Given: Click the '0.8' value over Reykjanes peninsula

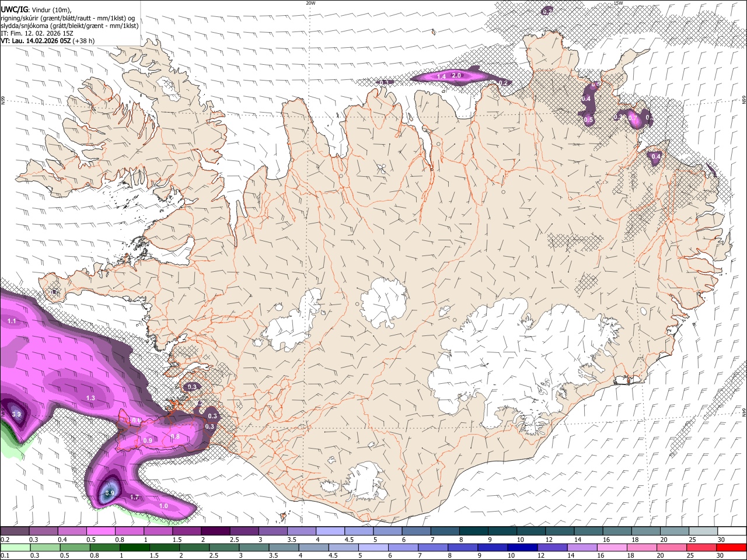Looking at the screenshot, I should tap(175, 436).
